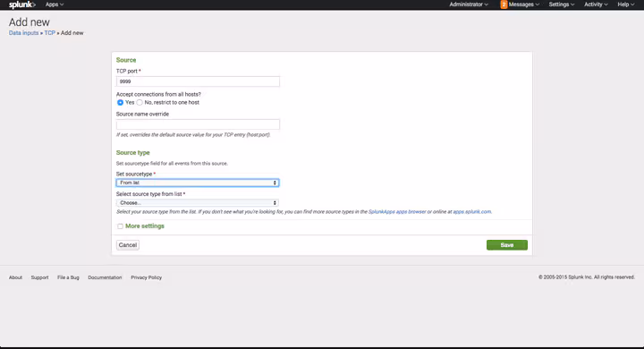Select No, restrict to one host
644x349 pixels.
pos(140,102)
